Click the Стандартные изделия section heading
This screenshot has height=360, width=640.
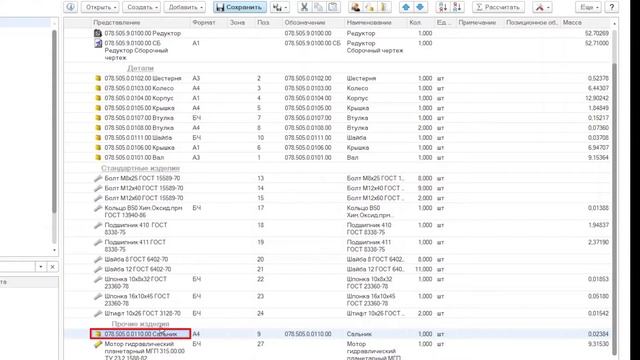(140, 168)
